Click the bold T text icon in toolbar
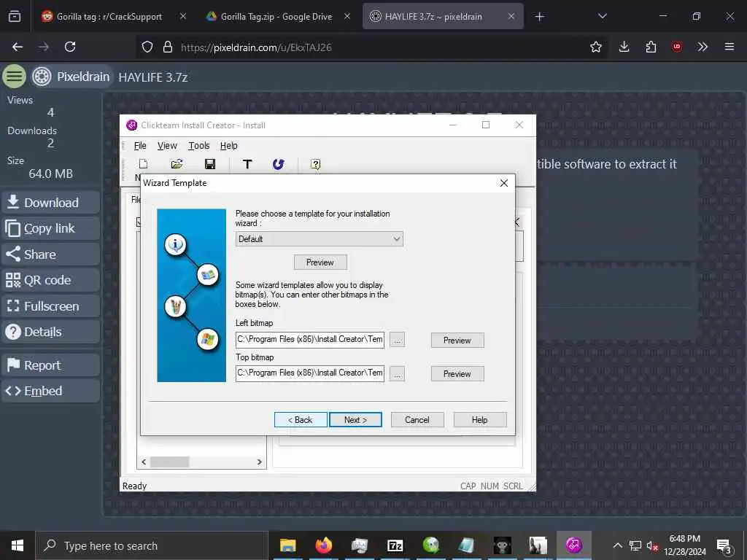Viewport: 747px width, 560px height. (247, 164)
